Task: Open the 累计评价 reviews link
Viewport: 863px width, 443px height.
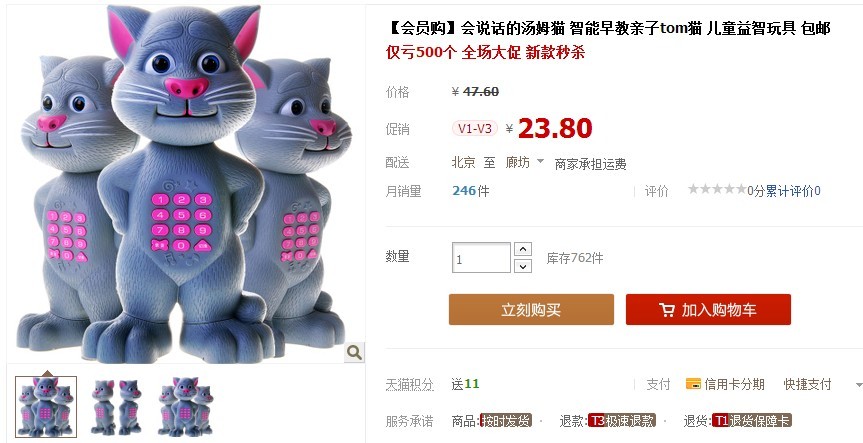Action: (793, 191)
